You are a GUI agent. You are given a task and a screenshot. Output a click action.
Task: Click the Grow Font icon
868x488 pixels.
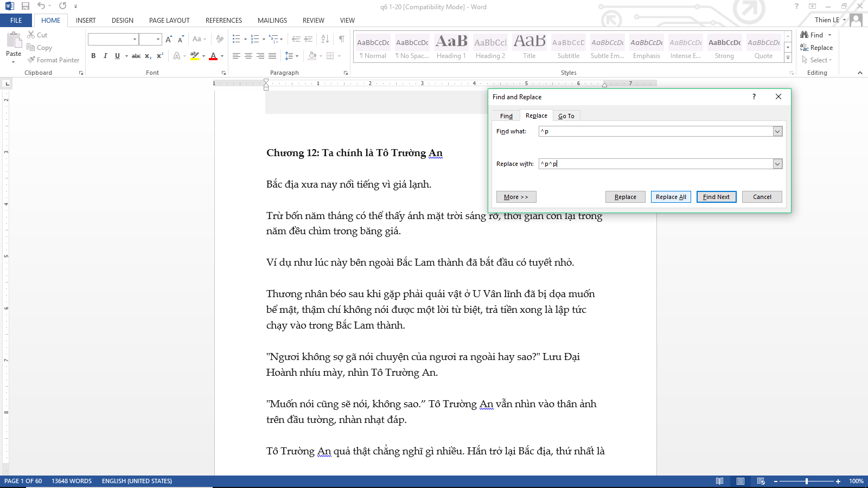click(x=169, y=39)
